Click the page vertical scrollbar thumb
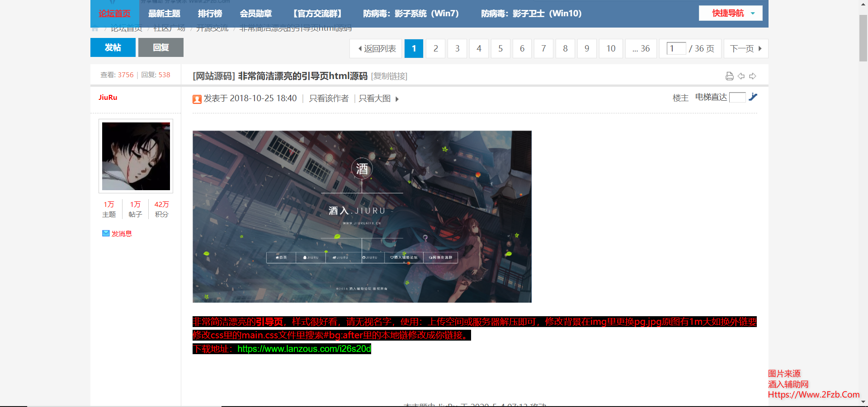This screenshot has height=407, width=868. pyautogui.click(x=863, y=38)
